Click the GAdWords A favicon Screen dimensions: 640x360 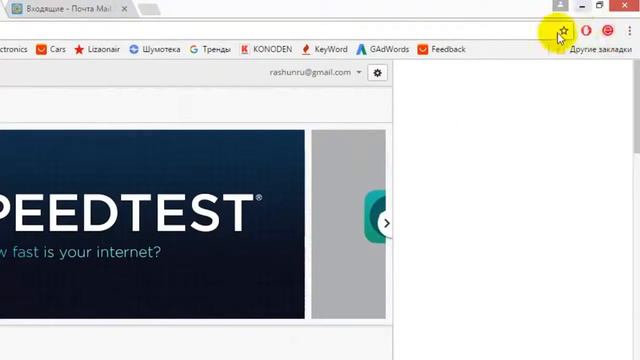pyautogui.click(x=361, y=49)
